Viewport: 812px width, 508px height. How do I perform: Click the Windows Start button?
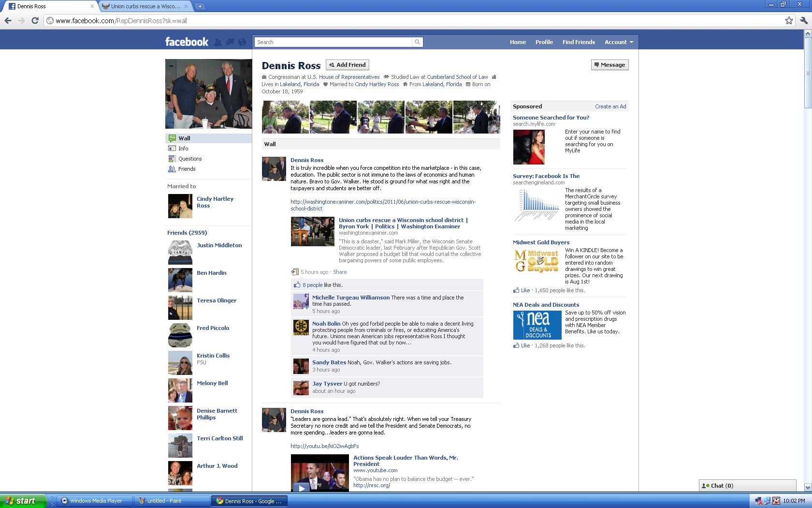(x=23, y=501)
